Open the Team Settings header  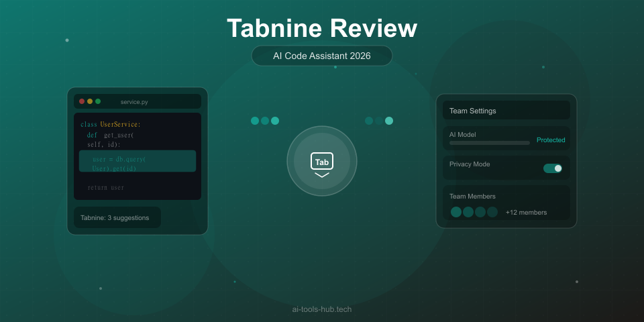[x=506, y=111]
